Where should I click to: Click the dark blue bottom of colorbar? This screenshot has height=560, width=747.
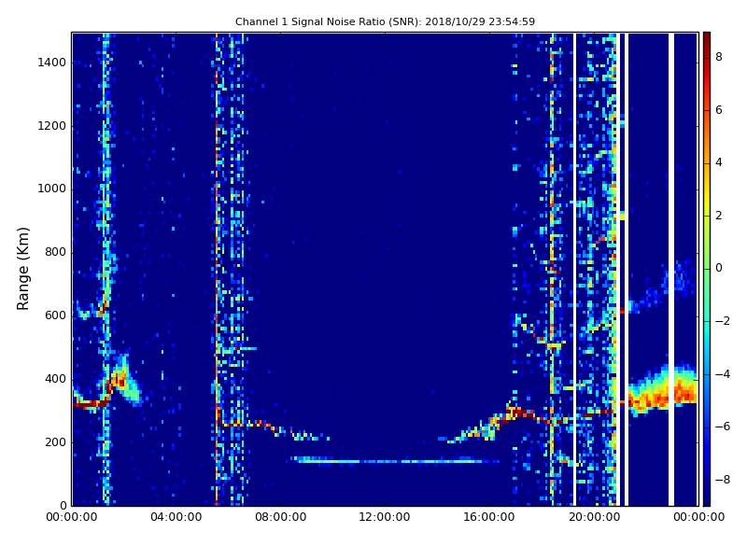pos(707,497)
